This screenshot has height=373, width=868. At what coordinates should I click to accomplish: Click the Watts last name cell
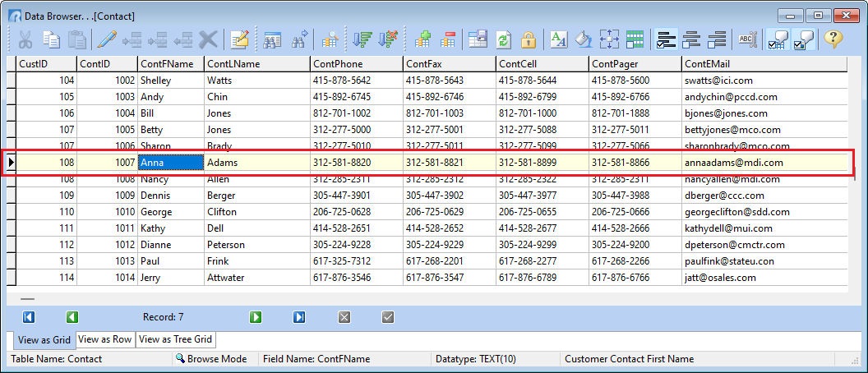click(256, 81)
